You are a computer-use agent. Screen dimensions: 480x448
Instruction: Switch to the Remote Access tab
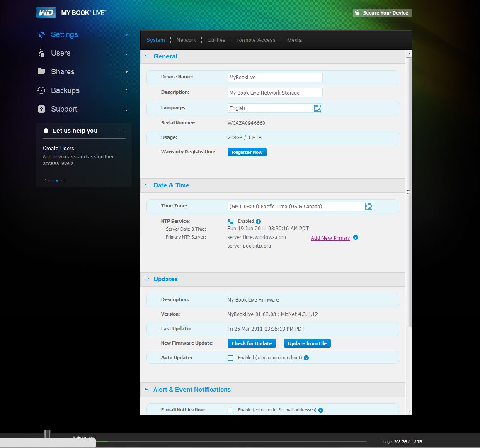click(256, 40)
